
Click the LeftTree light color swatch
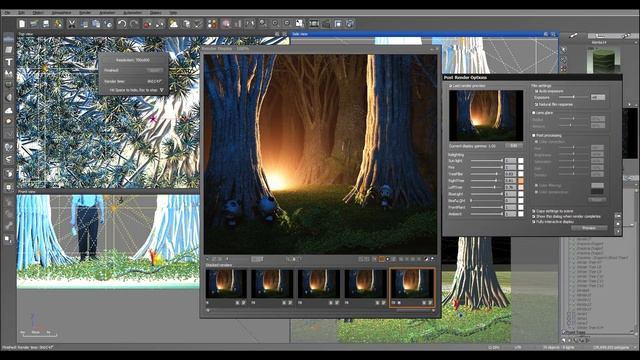click(x=521, y=187)
